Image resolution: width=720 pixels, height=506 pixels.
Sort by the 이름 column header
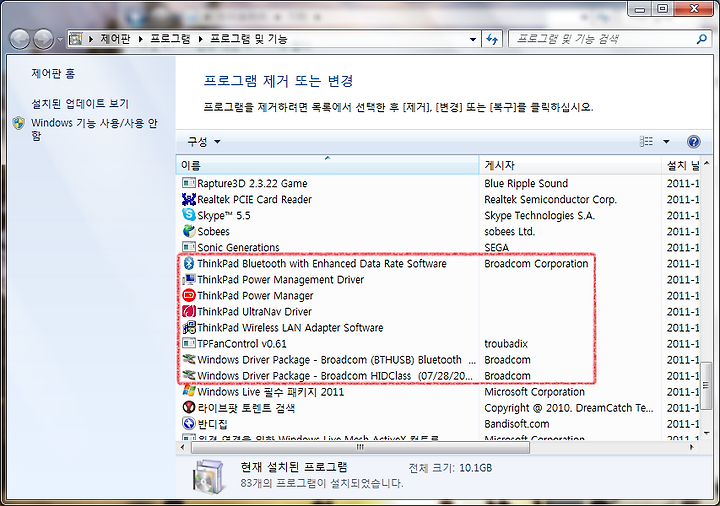point(327,165)
